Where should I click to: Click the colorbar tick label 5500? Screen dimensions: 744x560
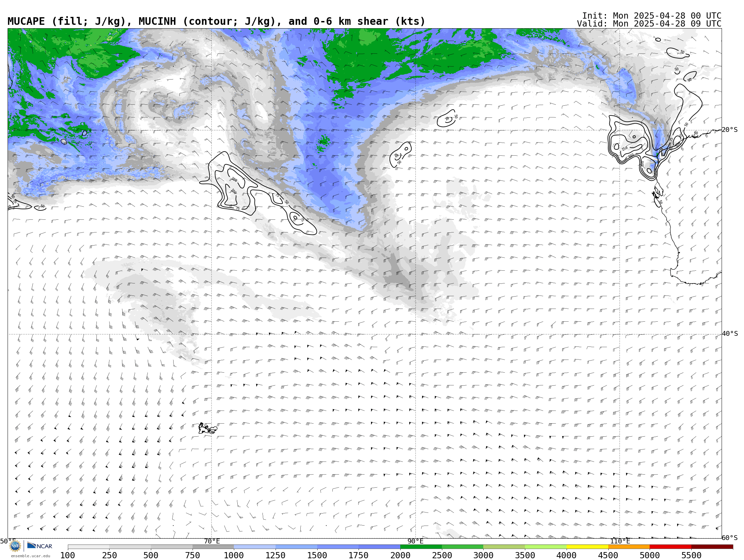coord(691,555)
